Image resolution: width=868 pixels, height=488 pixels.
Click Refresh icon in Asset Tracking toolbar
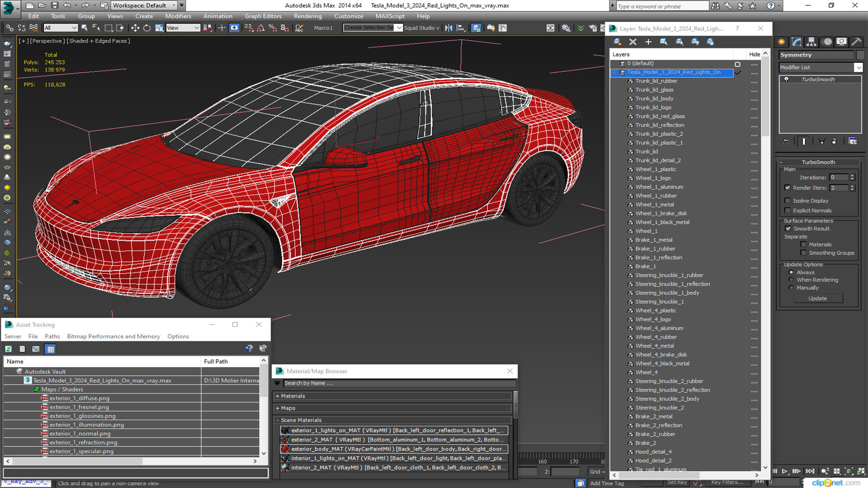[9, 349]
